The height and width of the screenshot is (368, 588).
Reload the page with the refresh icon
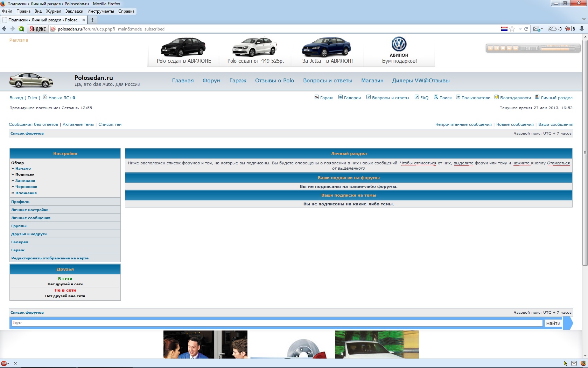[526, 29]
